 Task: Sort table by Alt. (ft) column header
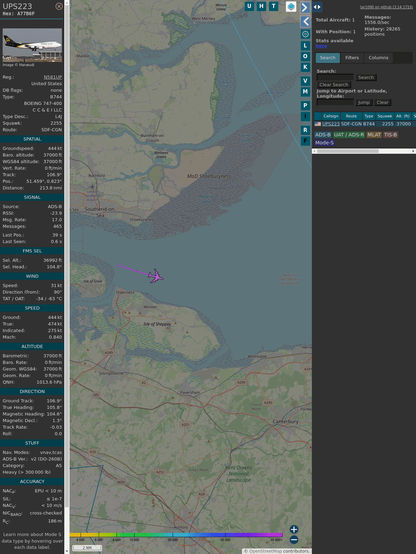coord(403,116)
